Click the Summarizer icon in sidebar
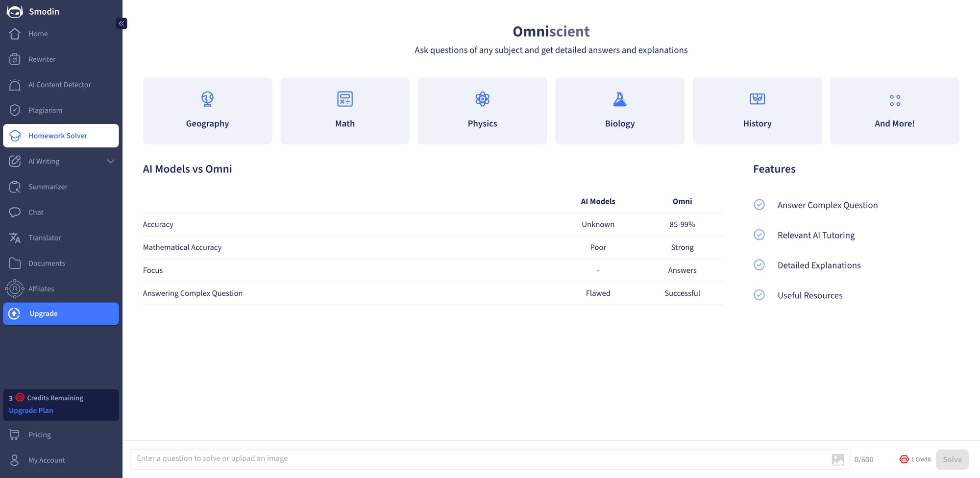Viewport: 980px width, 478px height. tap(15, 187)
